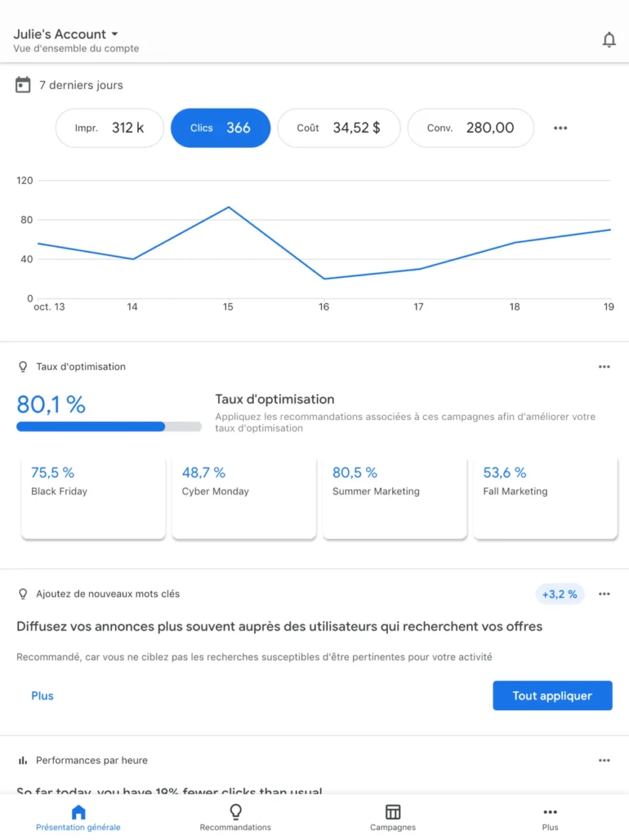Image resolution: width=629 pixels, height=840 pixels.
Task: Tap the Plus ellipsis icon in bottom bar
Action: (550, 812)
